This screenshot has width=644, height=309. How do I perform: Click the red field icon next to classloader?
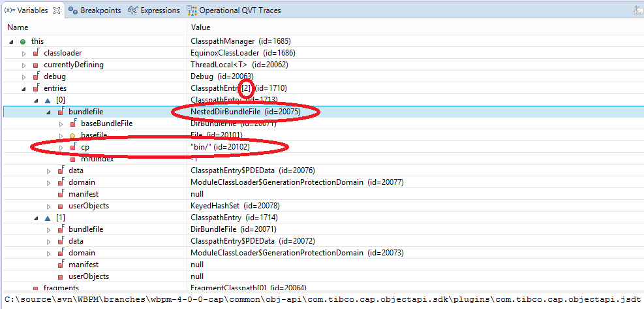click(x=36, y=53)
